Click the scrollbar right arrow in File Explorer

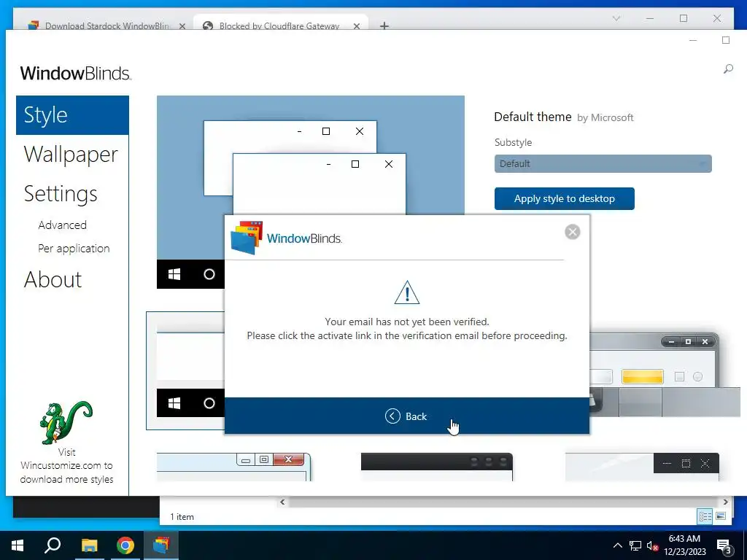coord(726,502)
